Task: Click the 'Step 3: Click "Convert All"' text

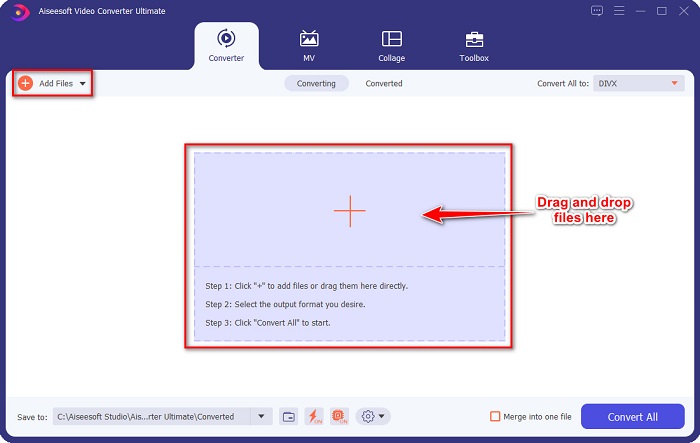Action: pos(268,323)
